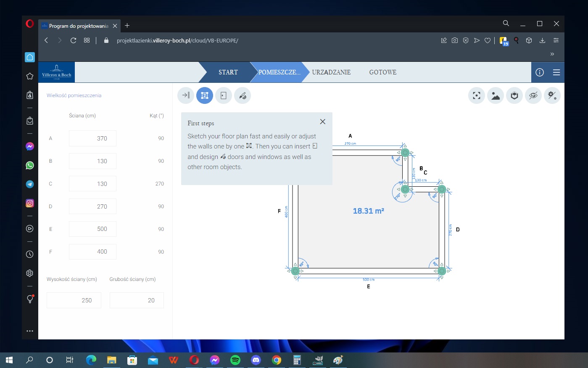The image size is (588, 368).
Task: Select the wall dimensions tool
Action: tap(205, 95)
